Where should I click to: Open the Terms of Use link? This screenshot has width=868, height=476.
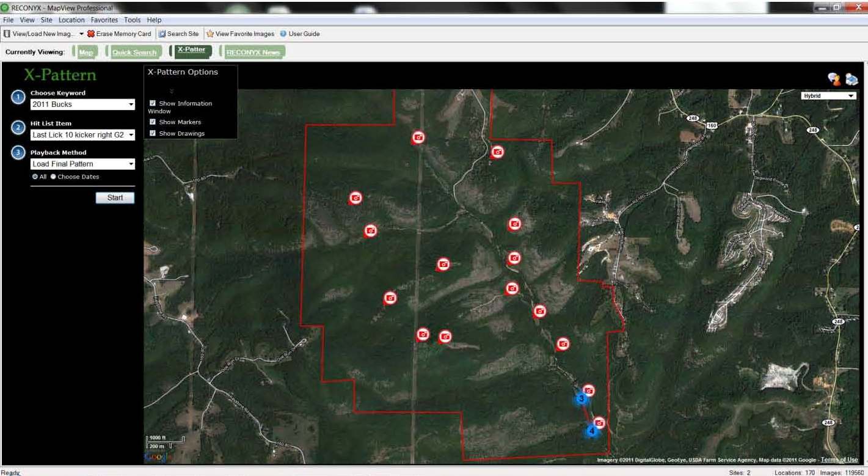(x=839, y=460)
